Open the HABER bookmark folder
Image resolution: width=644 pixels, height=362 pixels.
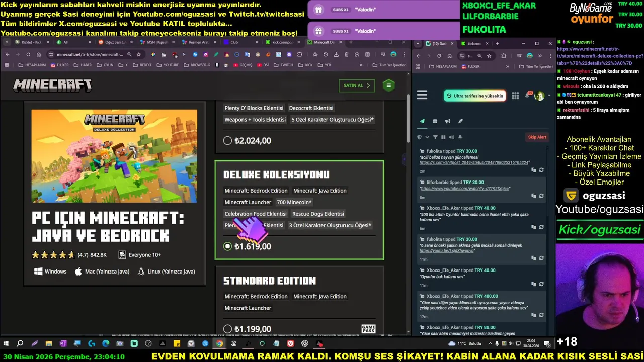[x=83, y=65]
